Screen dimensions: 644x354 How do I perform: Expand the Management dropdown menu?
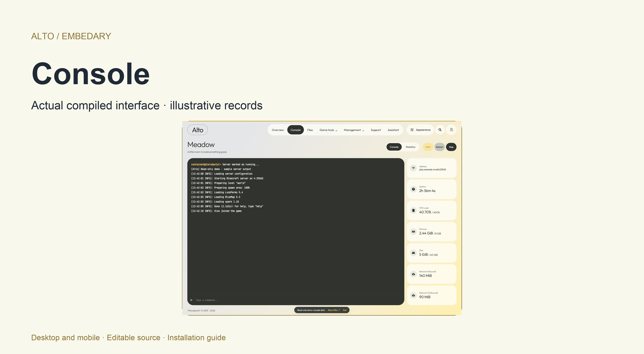pos(354,130)
